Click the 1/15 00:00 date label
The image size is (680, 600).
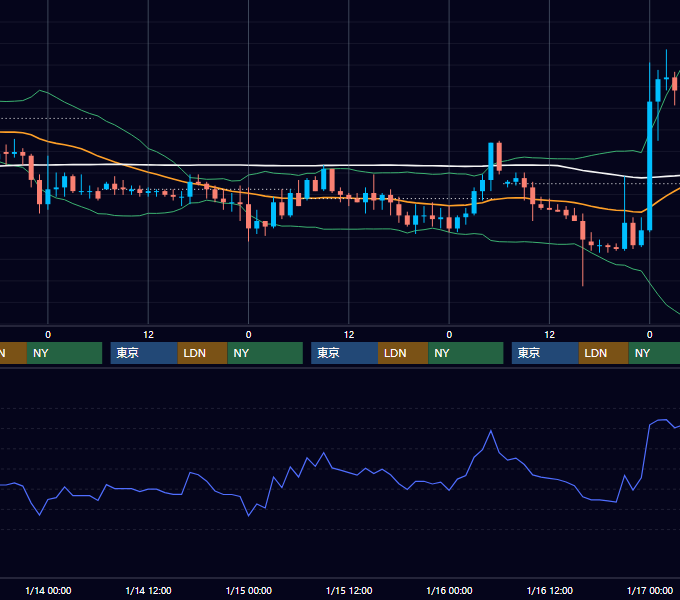pyautogui.click(x=248, y=590)
